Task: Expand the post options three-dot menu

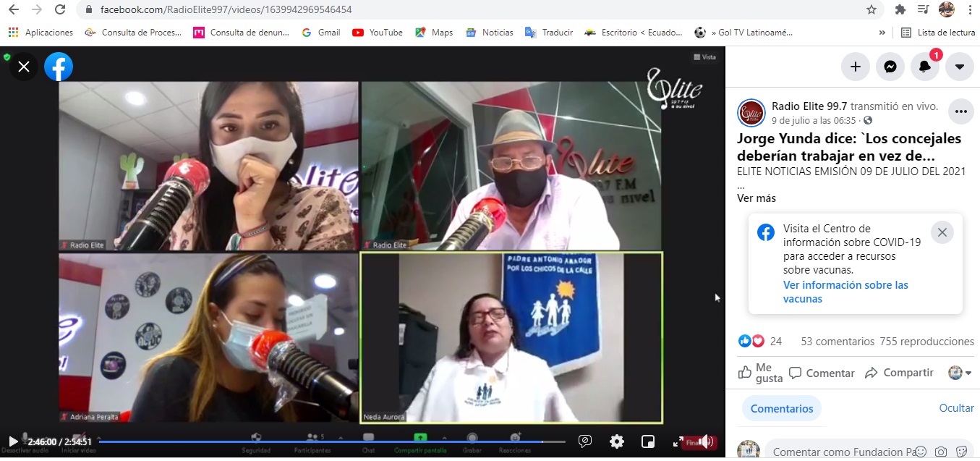Action: [960, 111]
